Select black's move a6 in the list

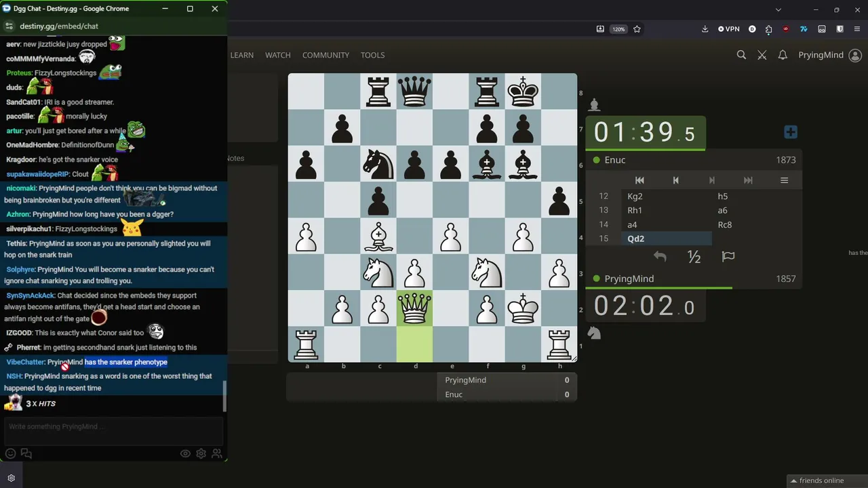click(757, 211)
